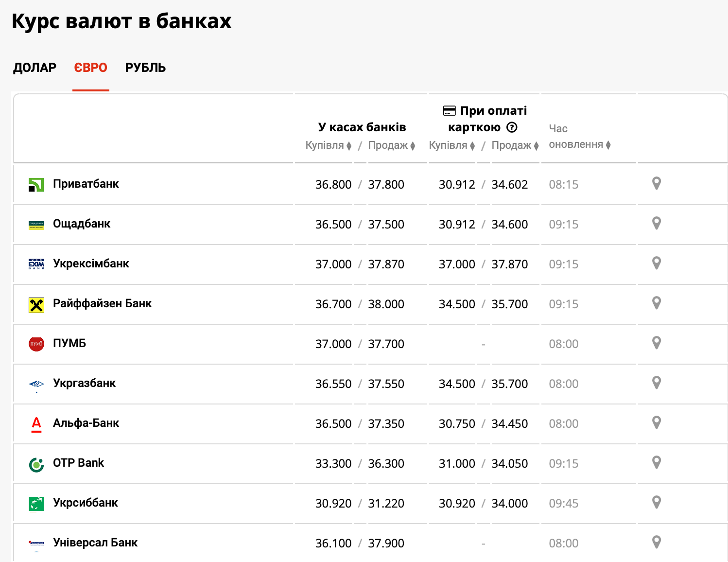This screenshot has height=562, width=728.
Task: Sort by cash desk Купівля rate
Action: point(328,145)
